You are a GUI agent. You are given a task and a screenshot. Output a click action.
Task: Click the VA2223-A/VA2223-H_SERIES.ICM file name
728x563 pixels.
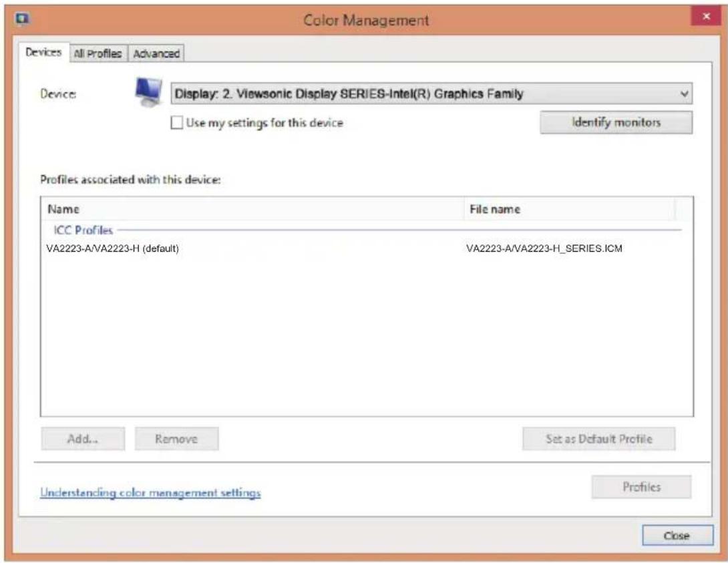544,248
